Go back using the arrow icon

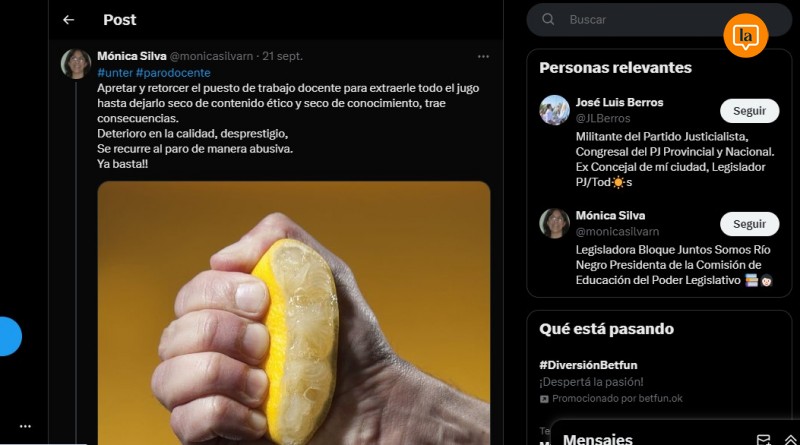[68, 20]
